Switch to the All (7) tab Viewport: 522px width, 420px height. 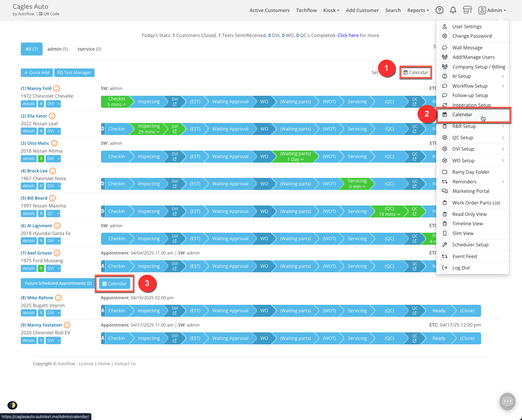32,49
